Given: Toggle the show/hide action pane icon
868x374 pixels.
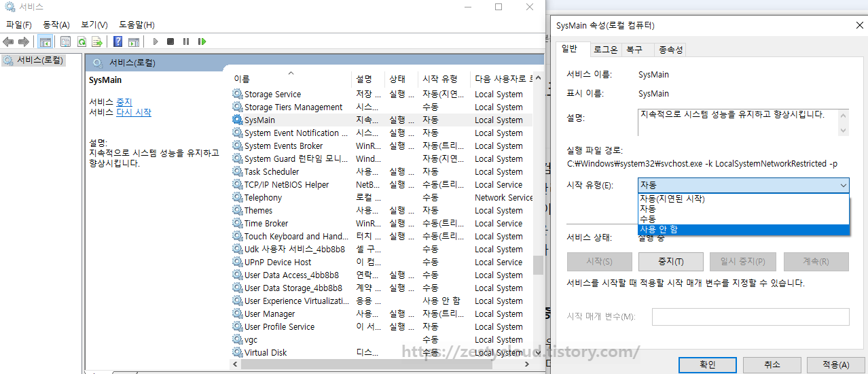Looking at the screenshot, I should 134,41.
